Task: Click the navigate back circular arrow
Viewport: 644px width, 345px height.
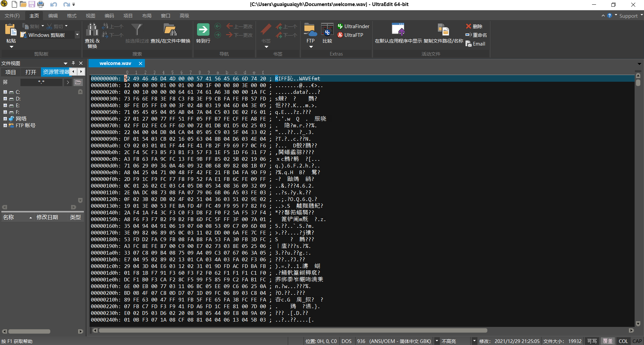Action: pyautogui.click(x=218, y=26)
